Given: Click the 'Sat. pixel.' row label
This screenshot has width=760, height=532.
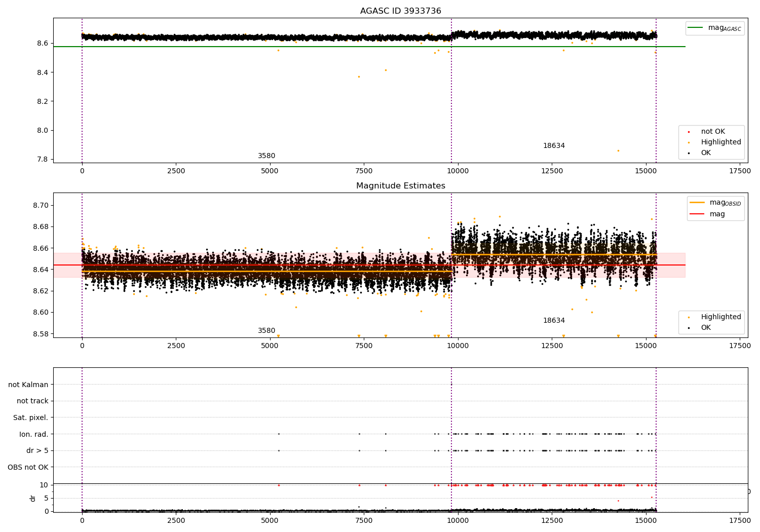Looking at the screenshot, I should pos(31,418).
